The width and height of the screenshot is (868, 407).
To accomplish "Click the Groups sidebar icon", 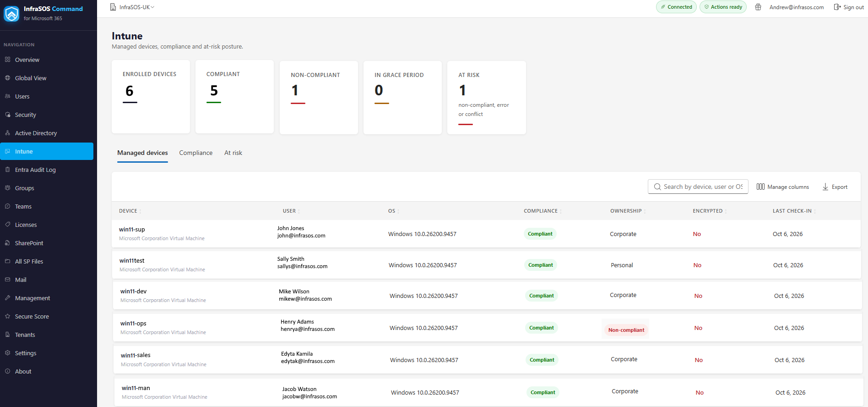I will coord(8,188).
